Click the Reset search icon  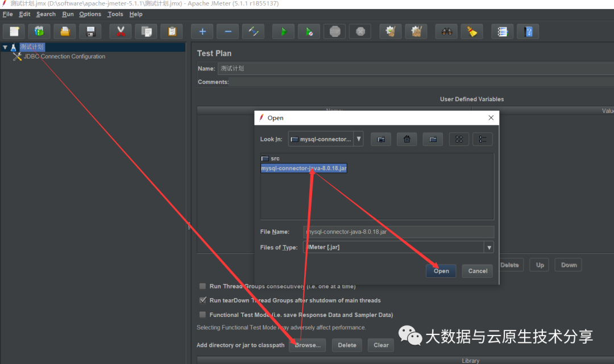tap(472, 32)
